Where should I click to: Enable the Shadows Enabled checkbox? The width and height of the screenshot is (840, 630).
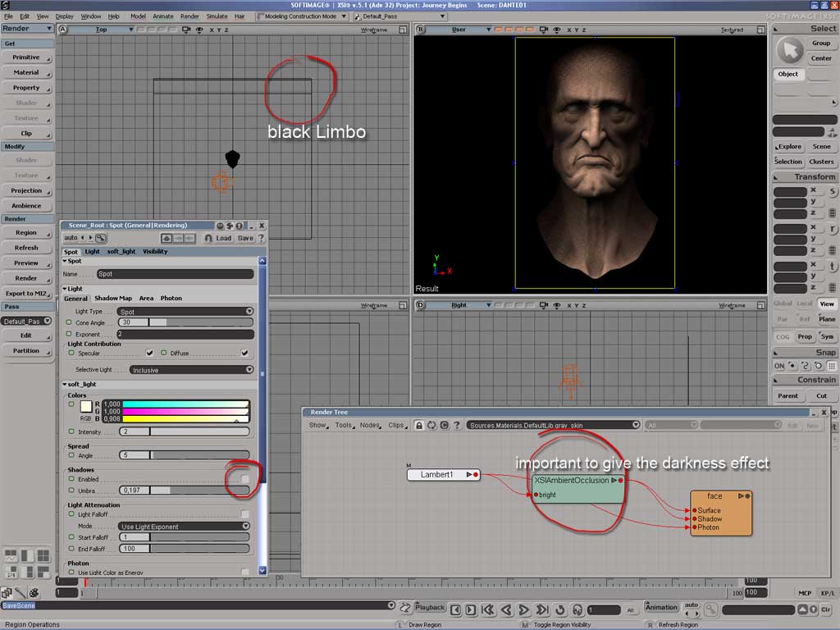click(x=244, y=479)
